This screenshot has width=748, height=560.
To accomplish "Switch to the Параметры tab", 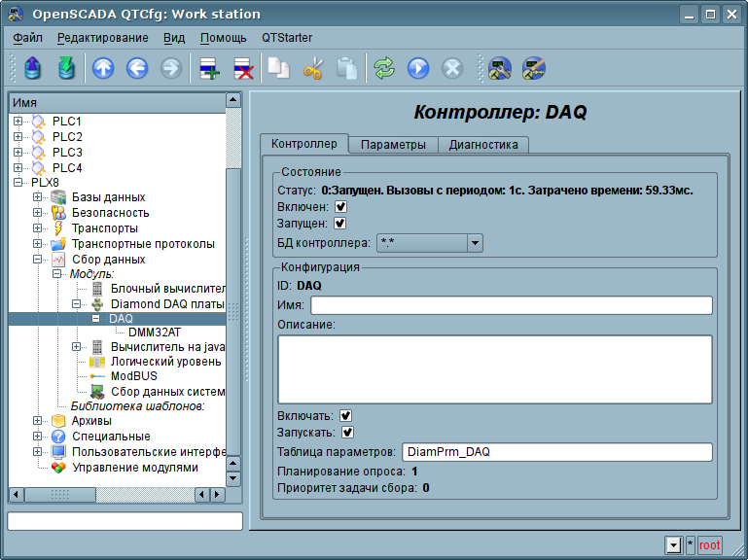I will pyautogui.click(x=393, y=145).
